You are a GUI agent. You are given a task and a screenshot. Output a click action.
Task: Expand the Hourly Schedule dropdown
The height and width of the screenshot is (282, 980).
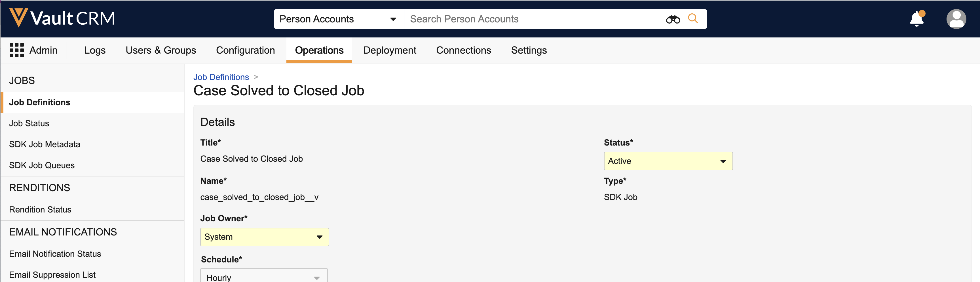264,277
